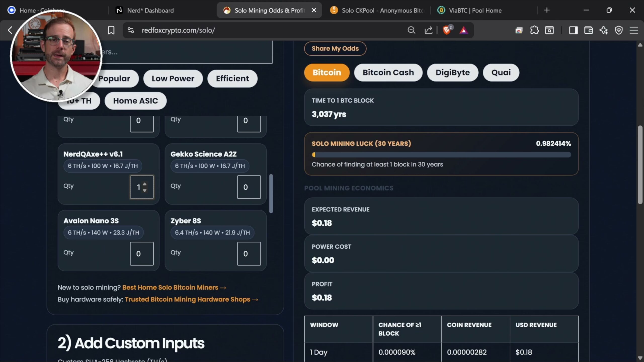The image size is (644, 362).
Task: Select the DigiByte coin option
Action: click(x=452, y=72)
